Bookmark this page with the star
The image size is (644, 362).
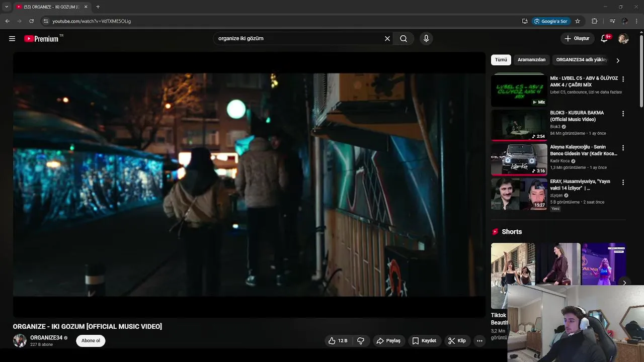tap(578, 21)
